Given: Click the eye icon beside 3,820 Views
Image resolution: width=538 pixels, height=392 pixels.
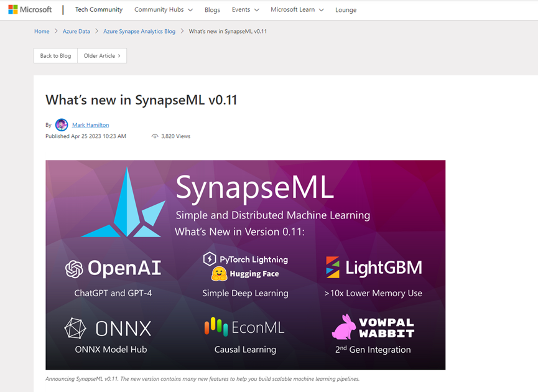Looking at the screenshot, I should pyautogui.click(x=155, y=136).
